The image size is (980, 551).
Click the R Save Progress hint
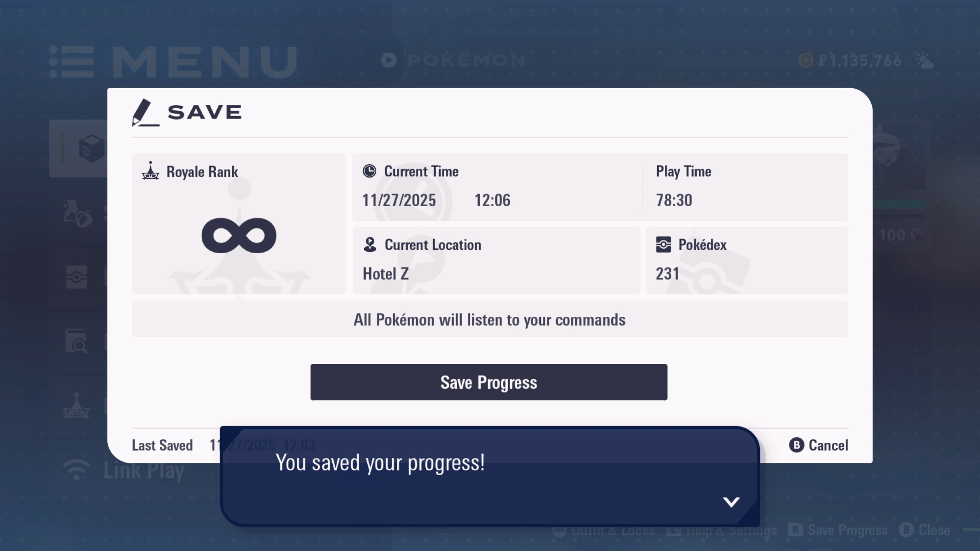point(838,530)
